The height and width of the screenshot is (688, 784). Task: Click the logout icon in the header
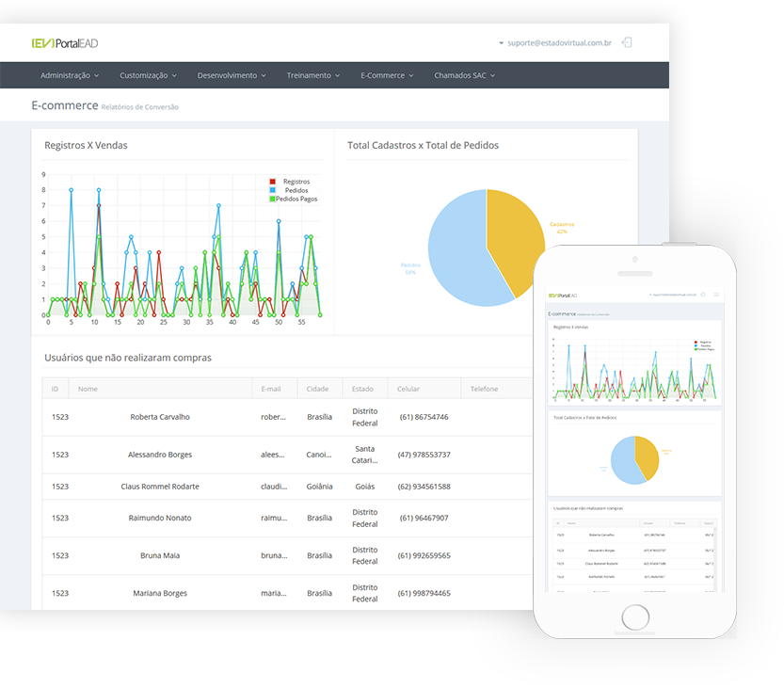tap(628, 42)
